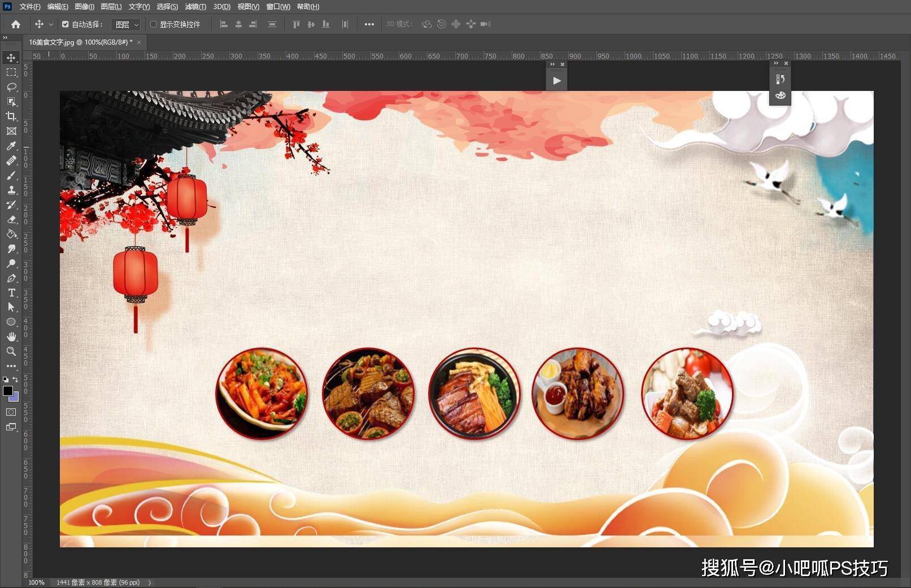Image resolution: width=911 pixels, height=588 pixels.
Task: Open the 文件(F) menu
Action: coord(30,7)
